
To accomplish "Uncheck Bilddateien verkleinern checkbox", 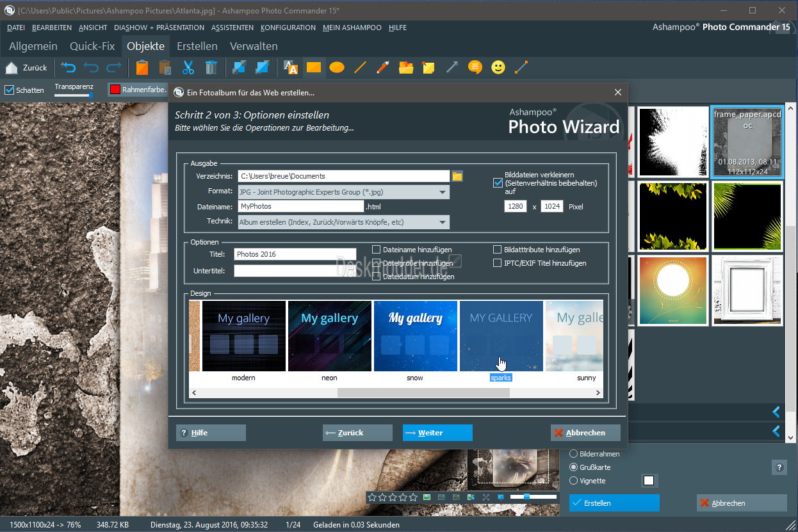I will 498,182.
